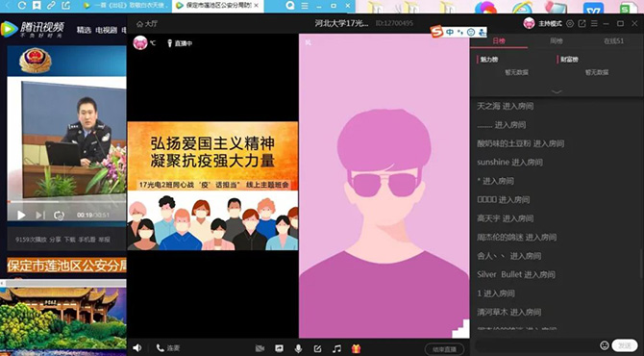Screen dimensions: 644x356
Task: Open the three-line menu in the live room title bar
Action: (594, 24)
